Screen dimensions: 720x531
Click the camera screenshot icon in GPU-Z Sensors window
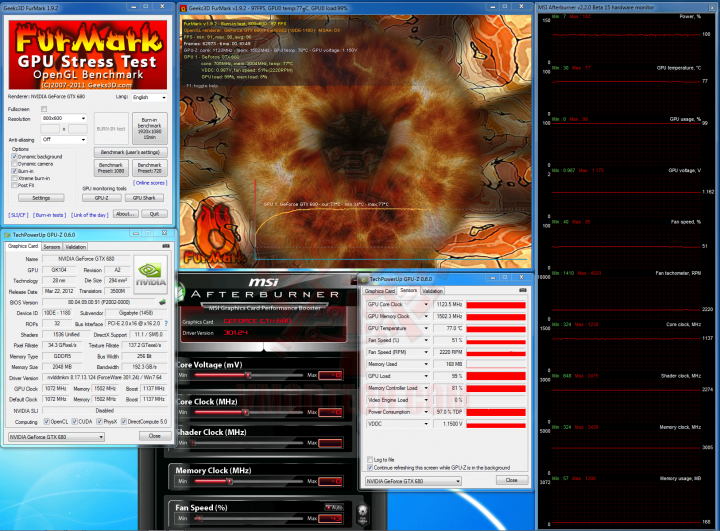click(523, 290)
